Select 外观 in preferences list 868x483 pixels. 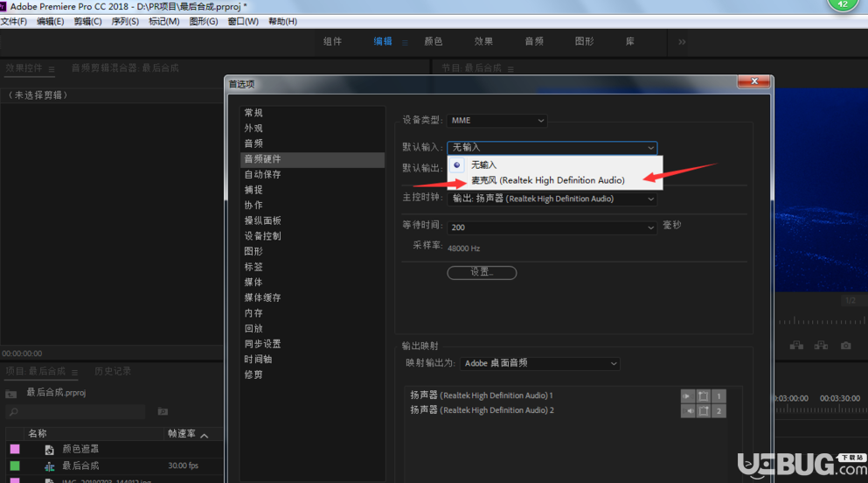point(253,129)
